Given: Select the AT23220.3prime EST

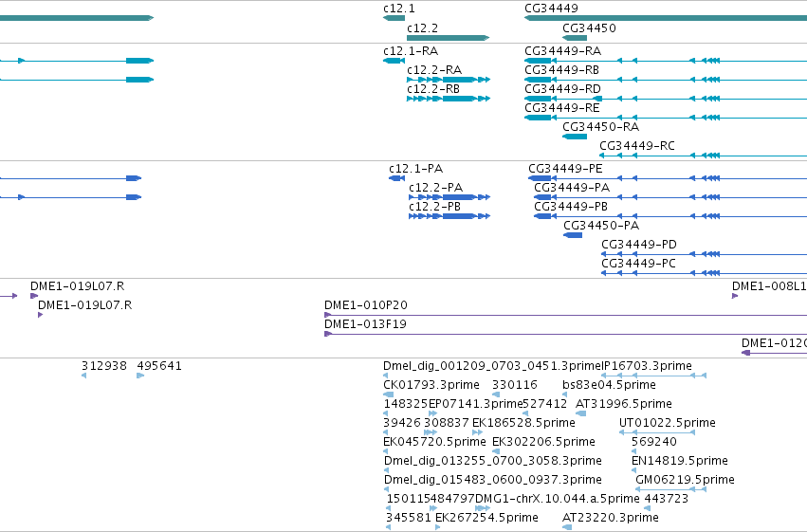Looking at the screenshot, I should (x=611, y=518).
